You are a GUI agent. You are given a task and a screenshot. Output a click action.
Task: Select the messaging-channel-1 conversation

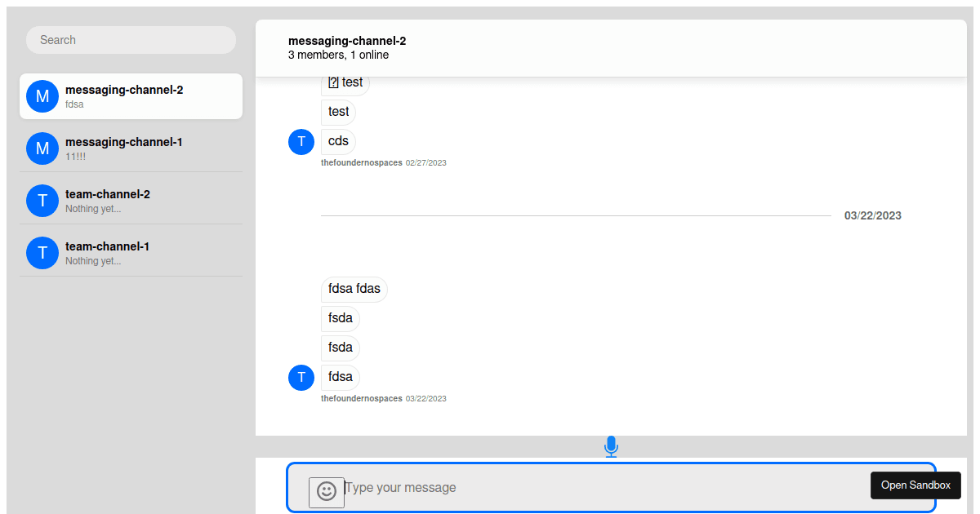tap(131, 148)
